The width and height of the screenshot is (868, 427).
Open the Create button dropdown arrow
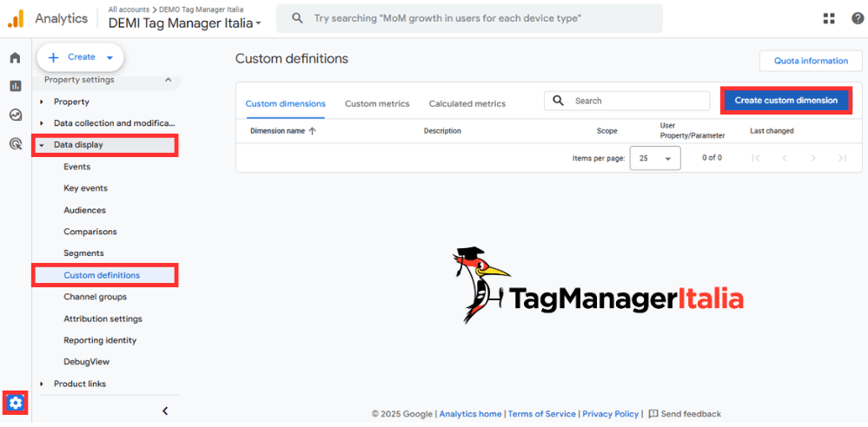tap(109, 57)
